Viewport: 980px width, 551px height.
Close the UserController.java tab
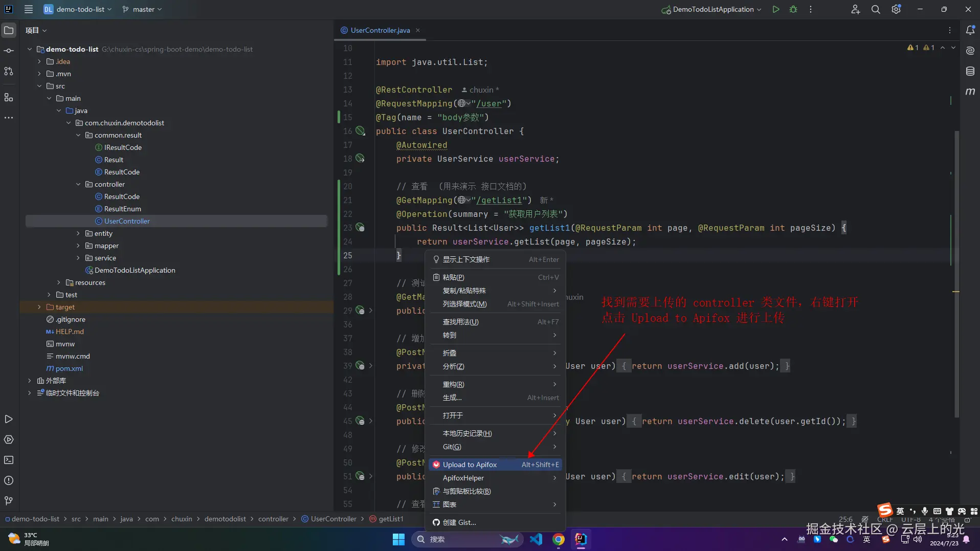tap(418, 30)
